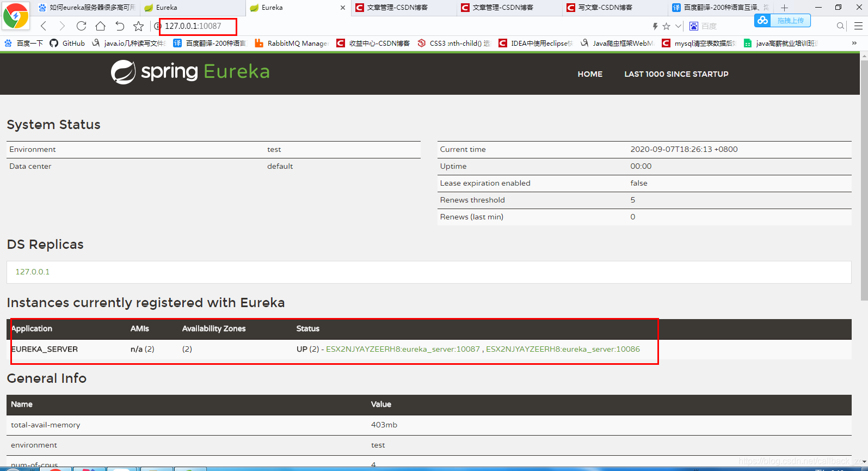Viewport: 868px width, 471px height.
Task: Expand the bookmarks overflow chevron
Action: tap(854, 43)
